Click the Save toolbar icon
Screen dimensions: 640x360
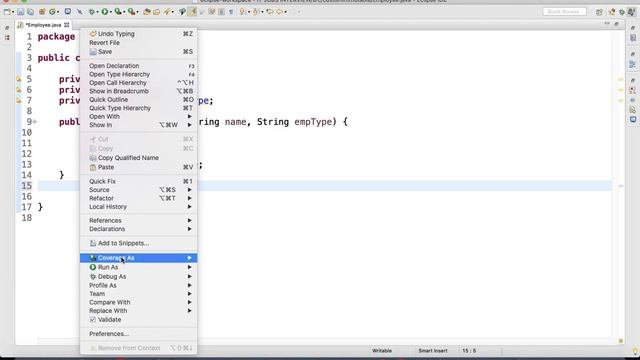click(20, 12)
